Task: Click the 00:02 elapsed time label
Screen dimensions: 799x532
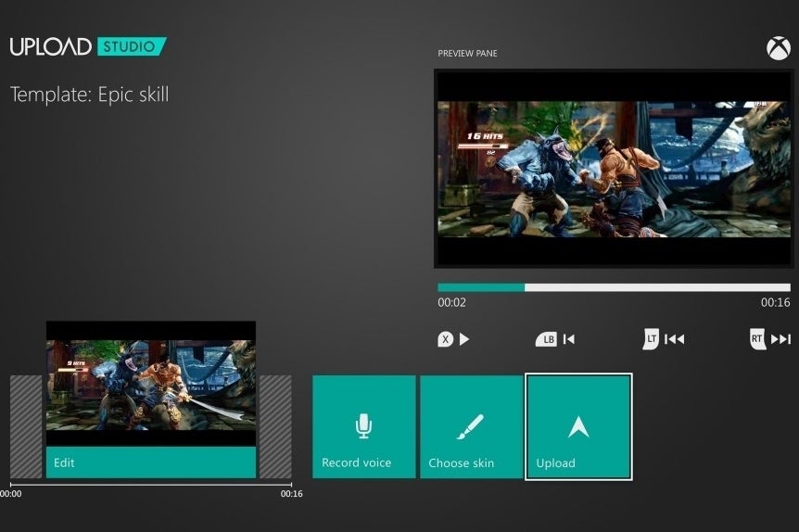Action: (x=451, y=302)
